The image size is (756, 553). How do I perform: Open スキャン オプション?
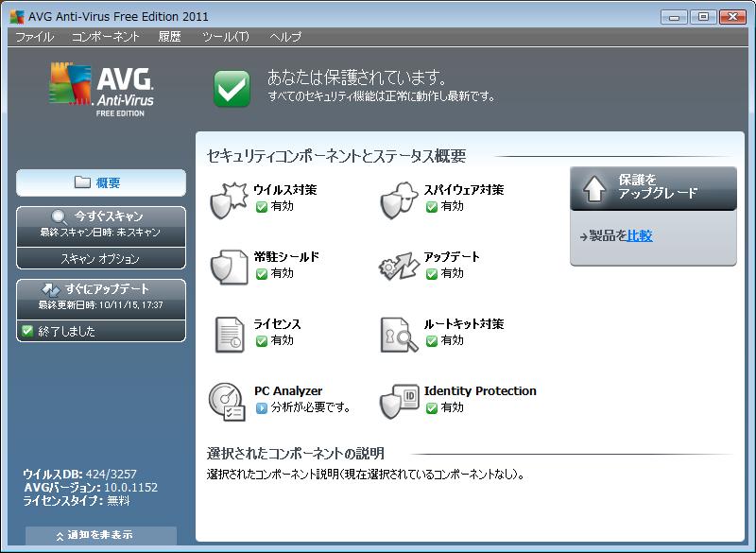[101, 258]
